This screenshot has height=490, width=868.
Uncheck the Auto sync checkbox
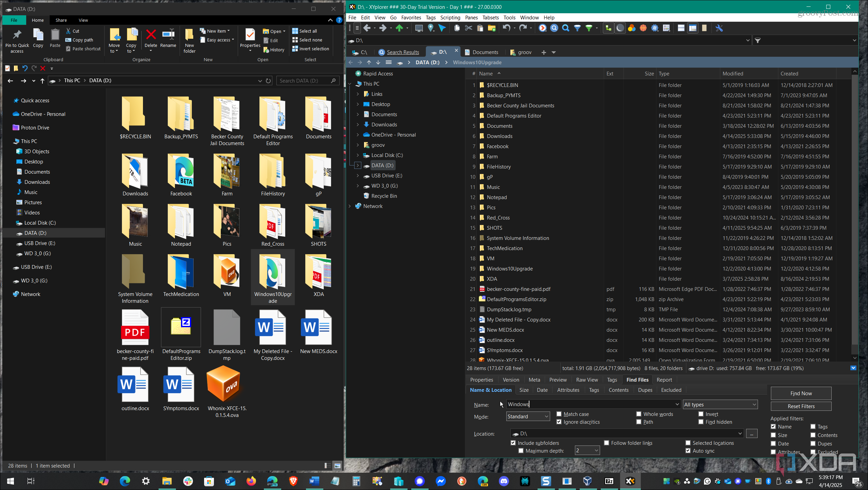click(x=688, y=451)
